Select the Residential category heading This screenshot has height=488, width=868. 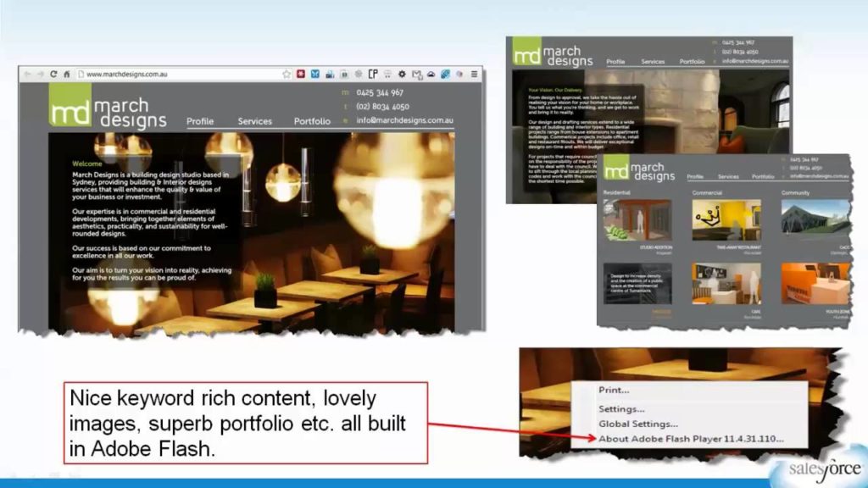tap(617, 192)
